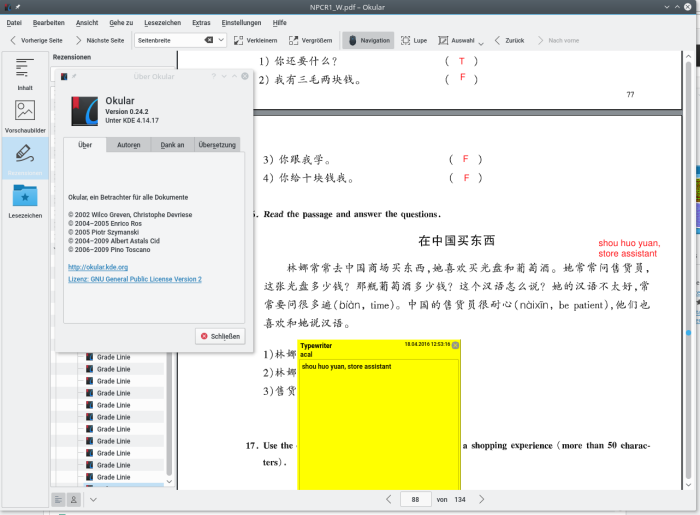Click the reviews list vertical scrollbar
This screenshot has height=515, width=700.
pyautogui.click(x=169, y=414)
